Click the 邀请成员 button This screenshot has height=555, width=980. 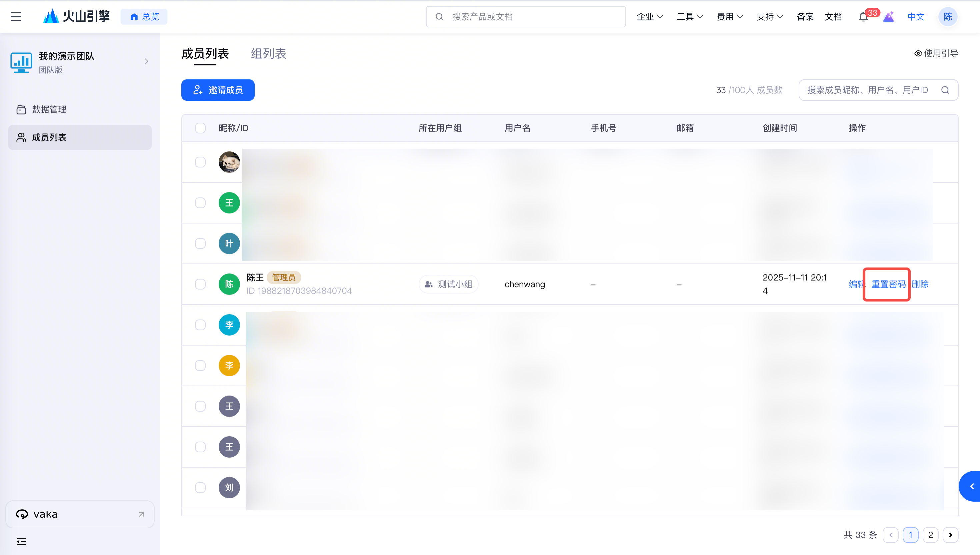(x=218, y=90)
